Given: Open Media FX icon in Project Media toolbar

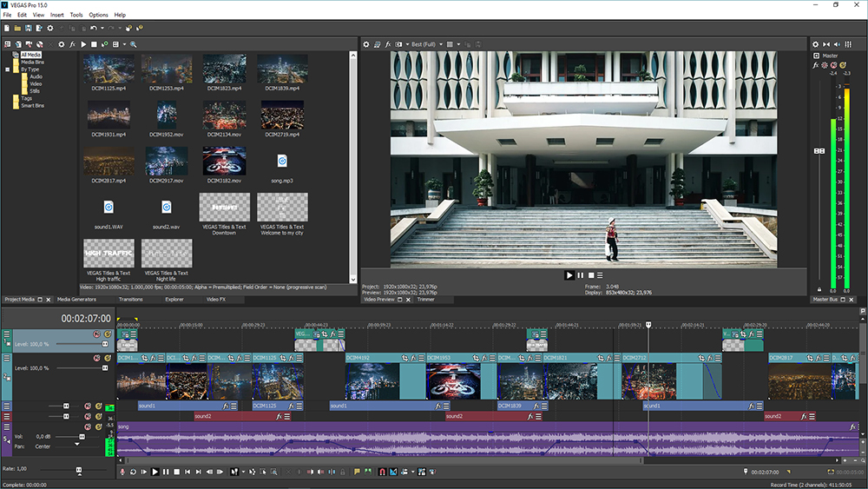Looking at the screenshot, I should (x=73, y=44).
